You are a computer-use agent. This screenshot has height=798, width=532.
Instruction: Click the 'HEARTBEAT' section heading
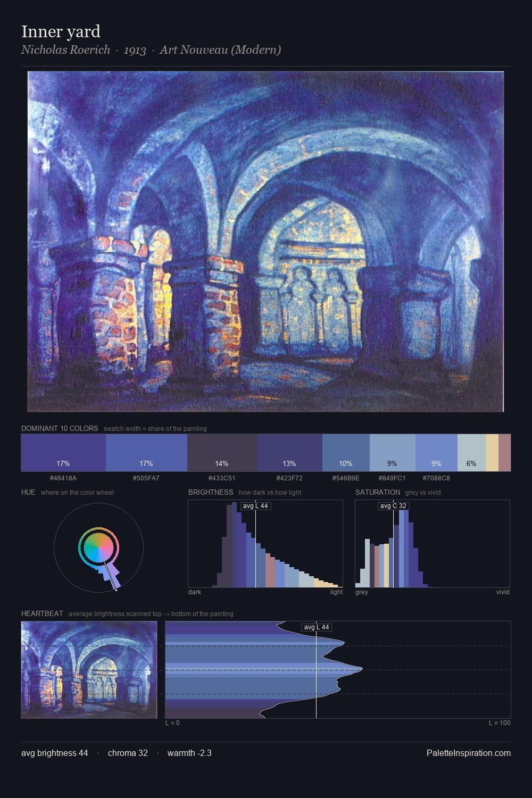point(42,613)
